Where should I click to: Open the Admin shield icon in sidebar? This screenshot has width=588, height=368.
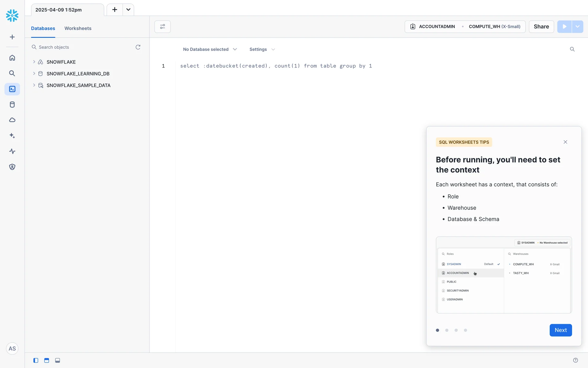(x=12, y=167)
